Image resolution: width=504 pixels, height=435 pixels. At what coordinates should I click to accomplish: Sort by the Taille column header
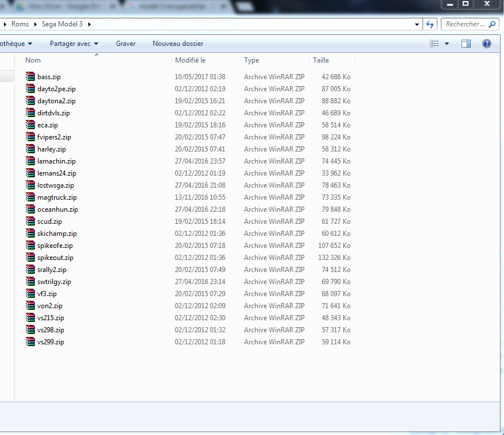332,60
